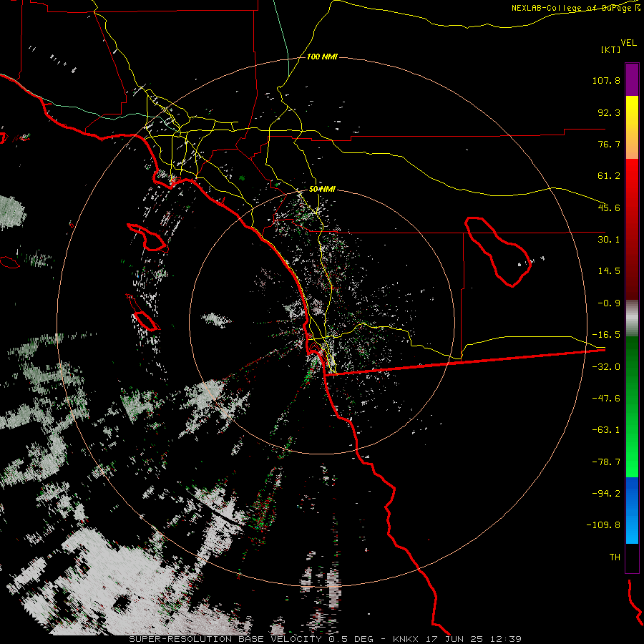Click the 50 NMI range ring label
644x644 pixels.
coord(322,190)
